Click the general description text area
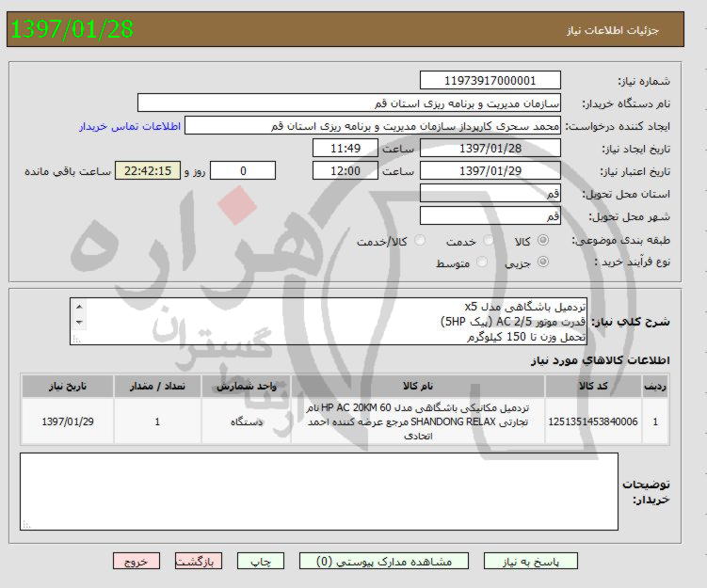Viewport: 707px width, 588px height. 329,321
